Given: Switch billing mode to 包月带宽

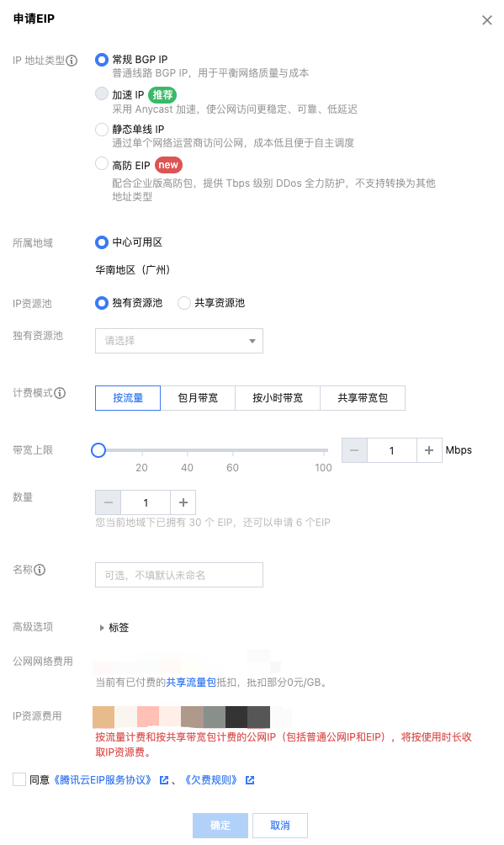Looking at the screenshot, I should (198, 398).
